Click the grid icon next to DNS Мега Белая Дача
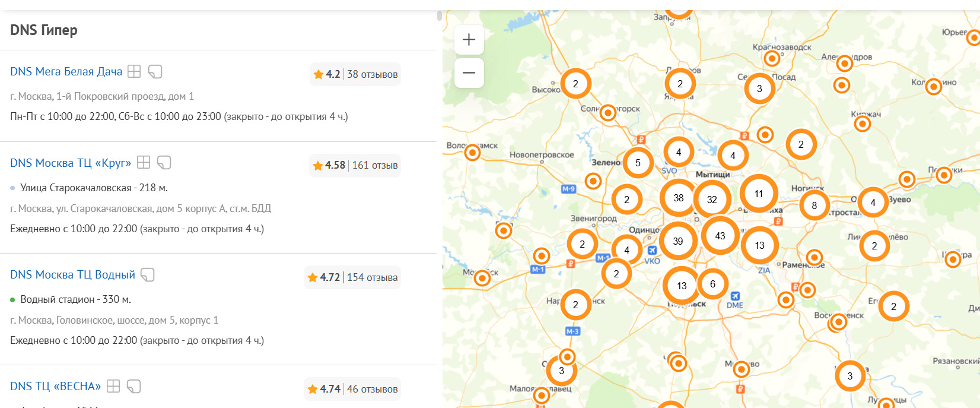The width and height of the screenshot is (980, 408). (134, 71)
